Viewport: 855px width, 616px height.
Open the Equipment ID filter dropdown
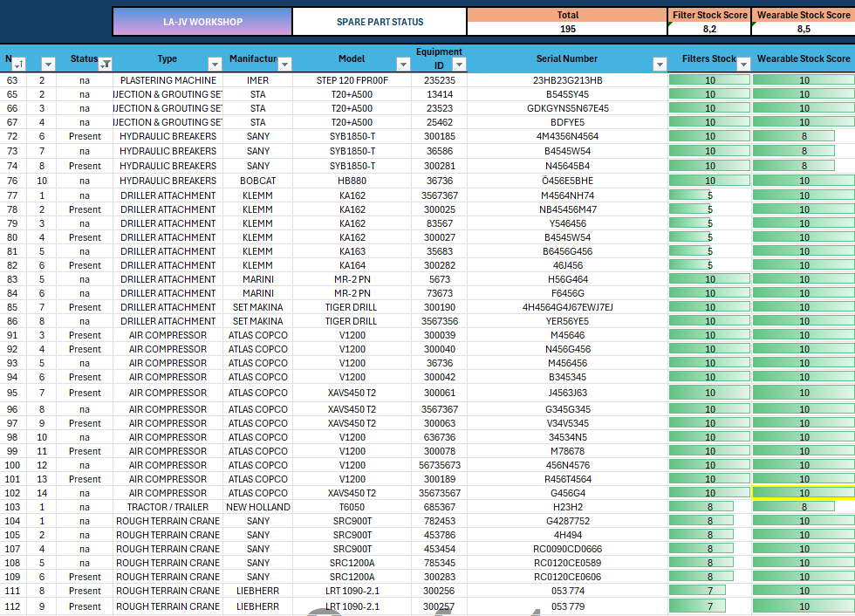tap(459, 65)
